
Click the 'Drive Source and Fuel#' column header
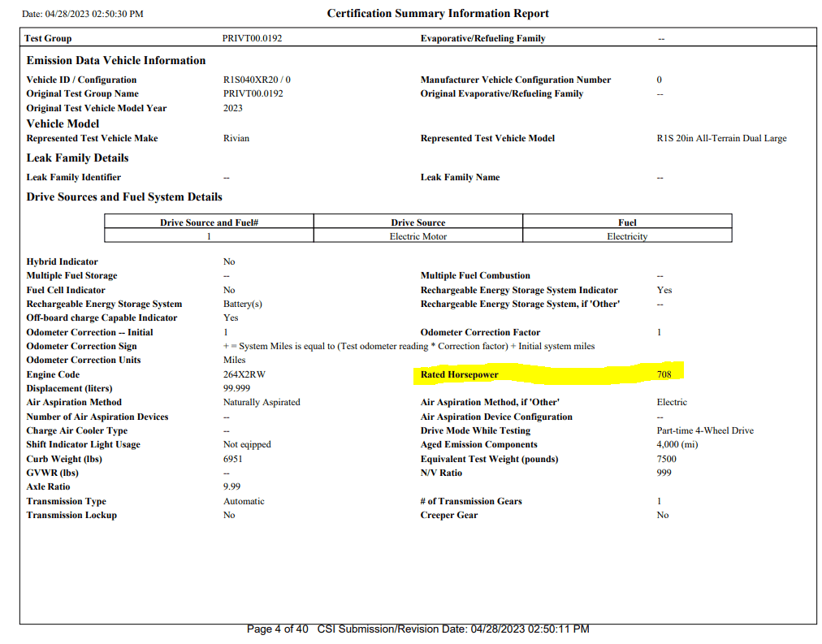click(x=210, y=223)
